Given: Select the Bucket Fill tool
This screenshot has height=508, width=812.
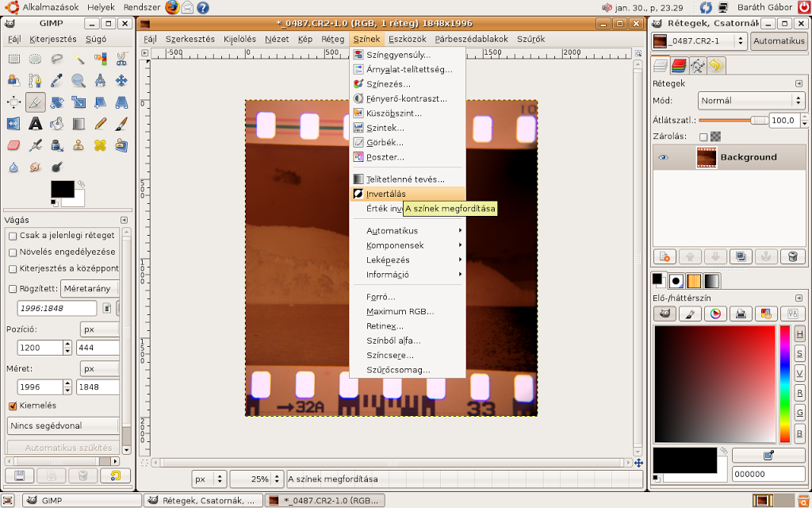Looking at the screenshot, I should (57, 123).
